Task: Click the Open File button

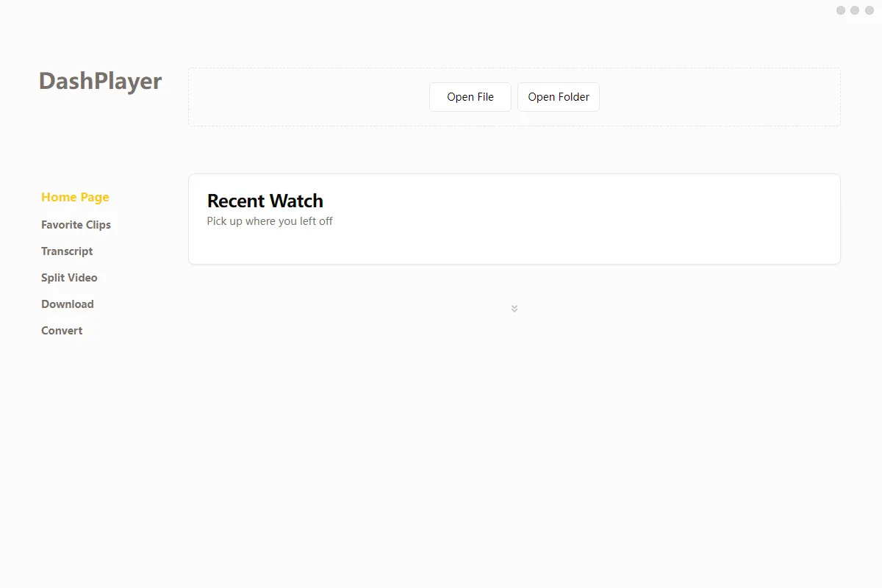Action: click(470, 96)
